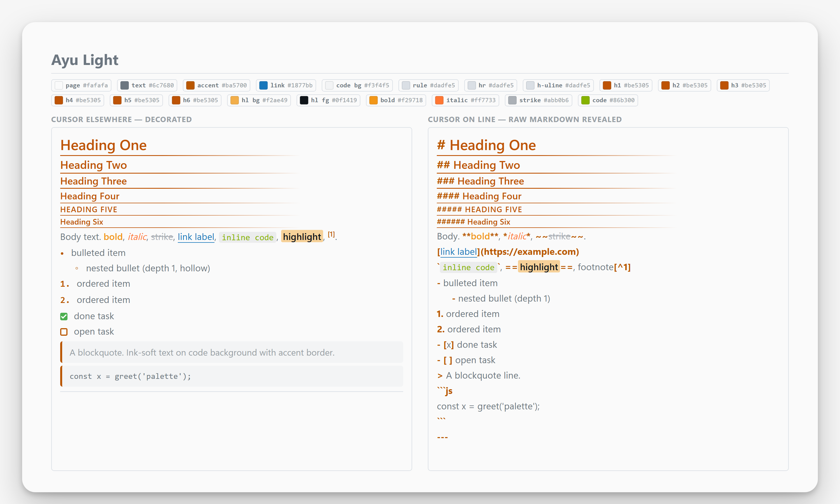This screenshot has width=840, height=504.
Task: Pick the bold #f29718 swatch
Action: click(396, 100)
